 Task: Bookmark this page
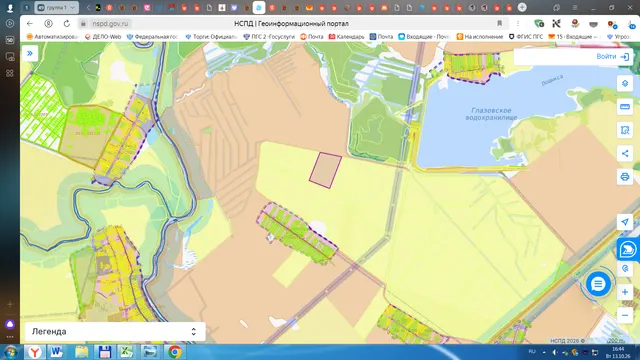(x=499, y=24)
